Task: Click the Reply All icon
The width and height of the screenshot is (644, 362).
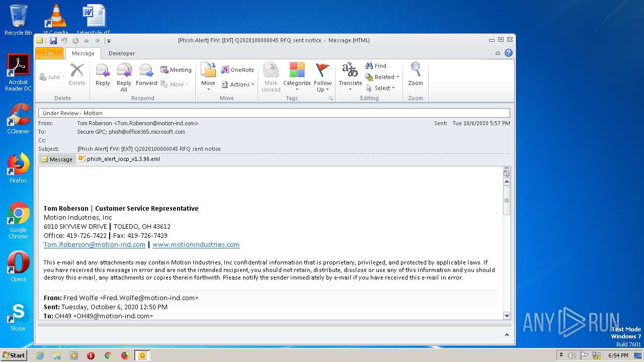Action: [124, 77]
